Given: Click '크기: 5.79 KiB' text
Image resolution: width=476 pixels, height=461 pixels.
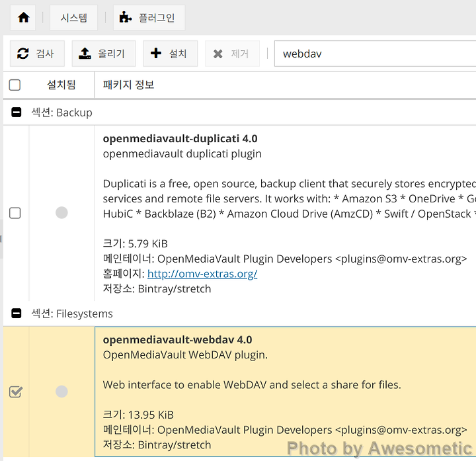Looking at the screenshot, I should coord(135,243).
